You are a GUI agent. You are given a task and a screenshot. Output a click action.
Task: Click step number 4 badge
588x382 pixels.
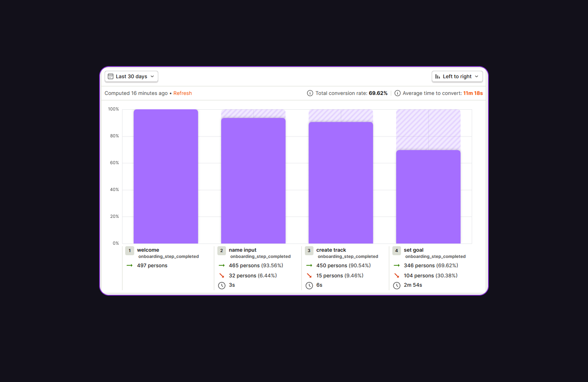397,251
